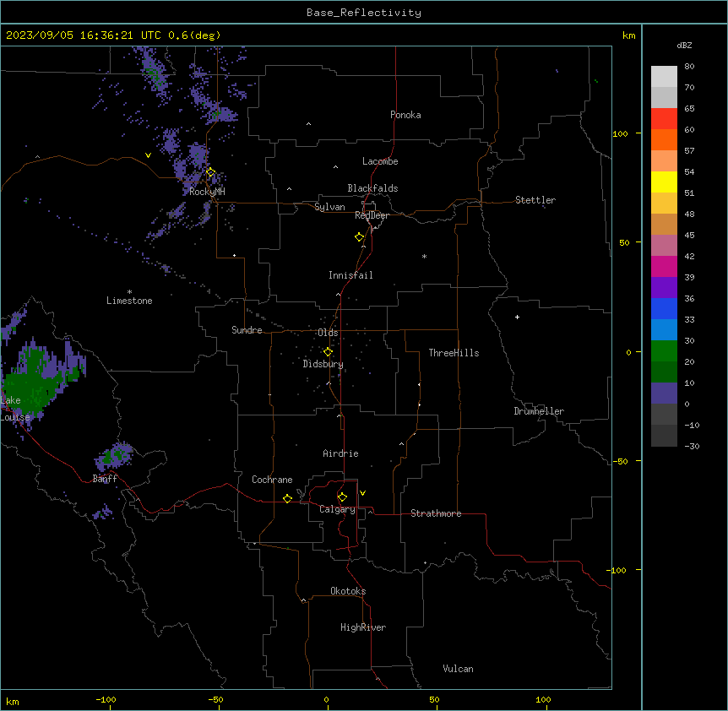Pick the dark gray -10 dBZ legend swatch
The width and height of the screenshot is (728, 711).
point(664,436)
